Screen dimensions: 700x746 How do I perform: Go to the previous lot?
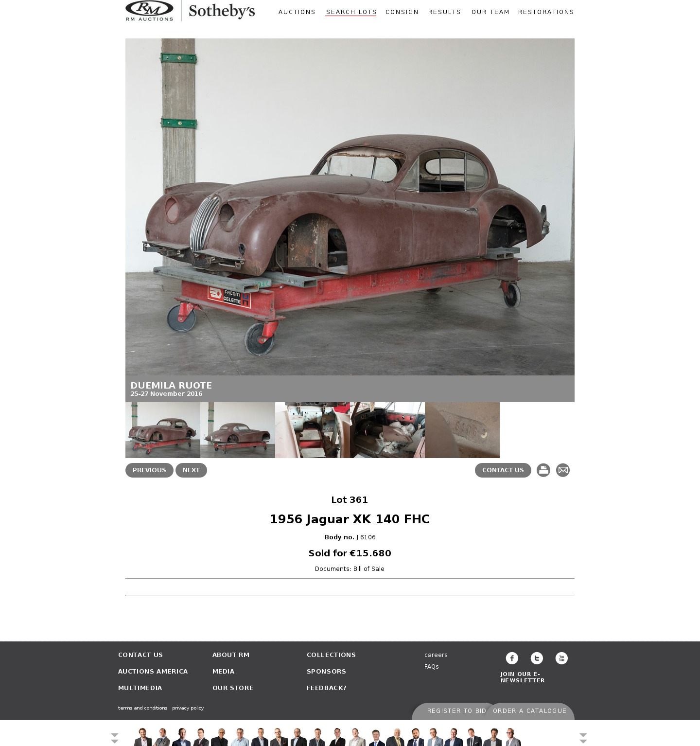pos(149,470)
